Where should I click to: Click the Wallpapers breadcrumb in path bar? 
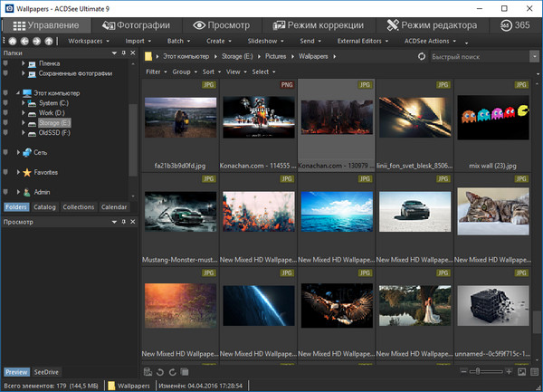(314, 56)
